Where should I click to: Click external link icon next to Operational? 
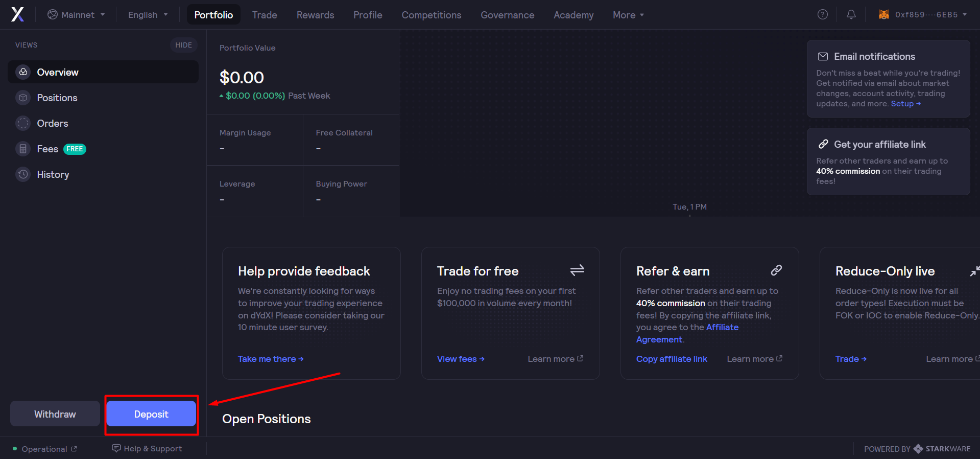point(74,449)
